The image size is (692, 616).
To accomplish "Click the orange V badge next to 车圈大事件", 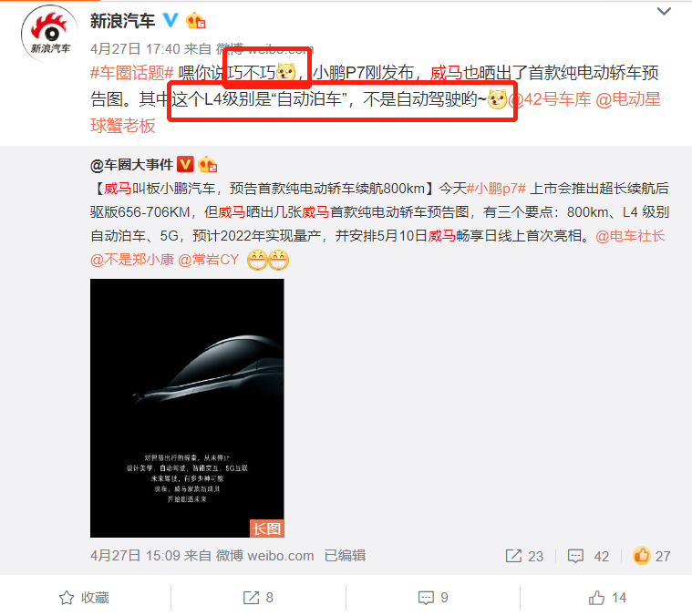I will coord(185,164).
